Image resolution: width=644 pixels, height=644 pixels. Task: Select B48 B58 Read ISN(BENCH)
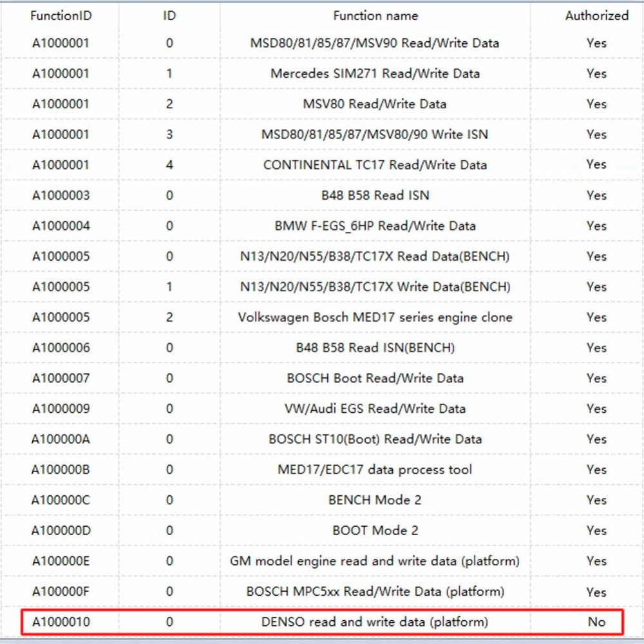click(x=375, y=348)
